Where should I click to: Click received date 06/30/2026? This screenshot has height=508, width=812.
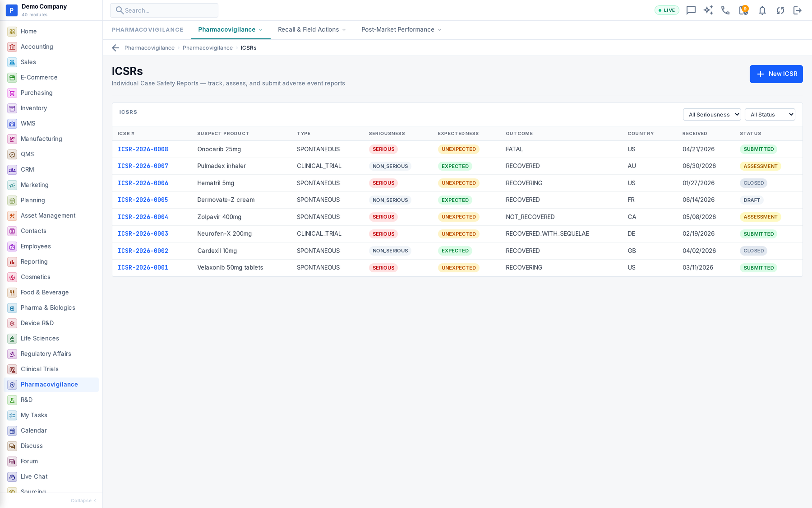click(x=699, y=166)
